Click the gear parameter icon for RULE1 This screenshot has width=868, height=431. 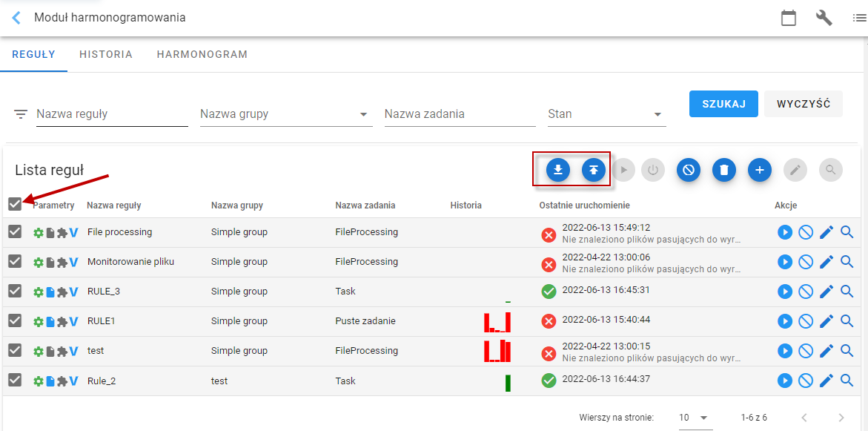[x=39, y=321]
